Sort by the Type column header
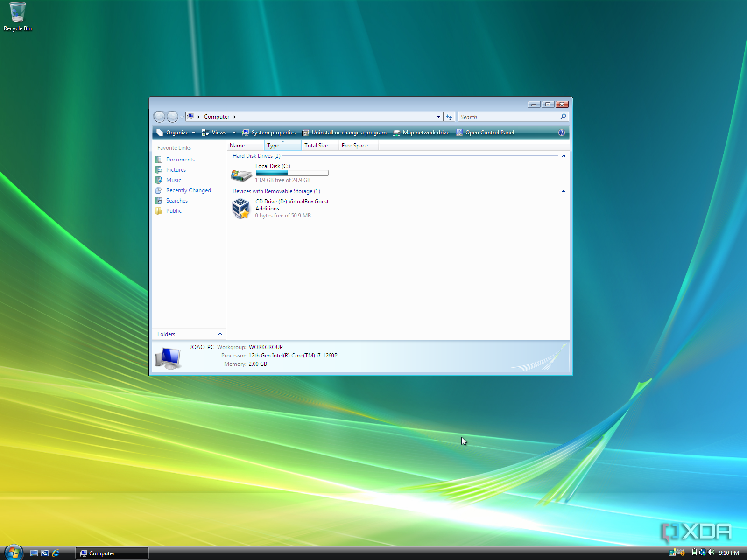The image size is (747, 560). pyautogui.click(x=283, y=146)
